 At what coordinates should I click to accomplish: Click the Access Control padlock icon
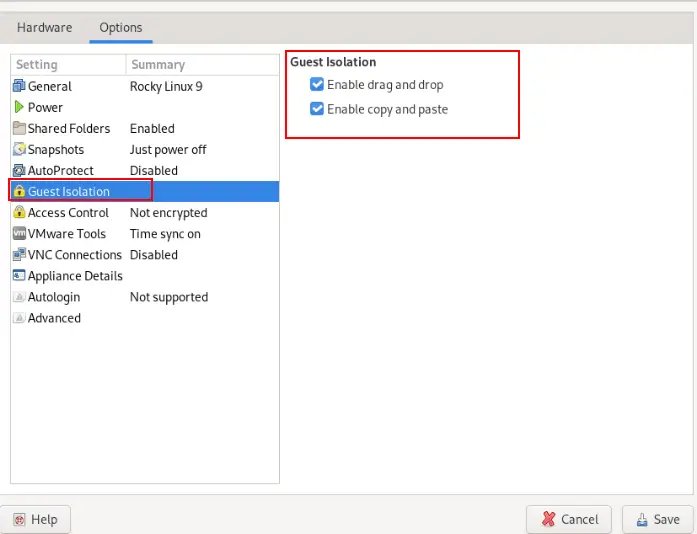19,212
